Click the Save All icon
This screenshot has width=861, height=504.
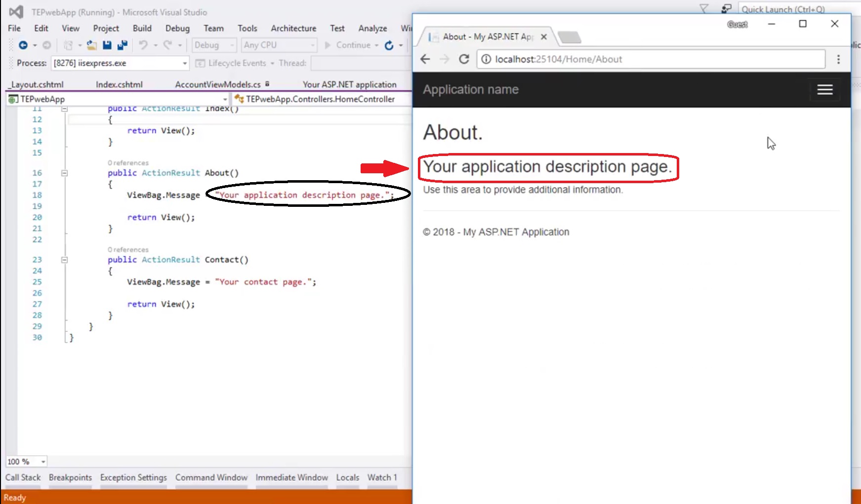click(123, 45)
